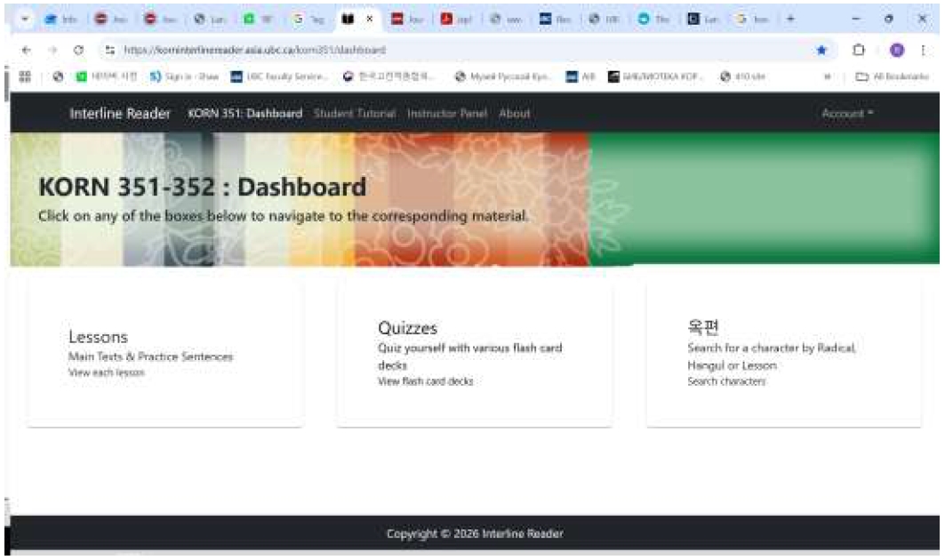Expand the Account dropdown menu
945x560 pixels.
(847, 114)
